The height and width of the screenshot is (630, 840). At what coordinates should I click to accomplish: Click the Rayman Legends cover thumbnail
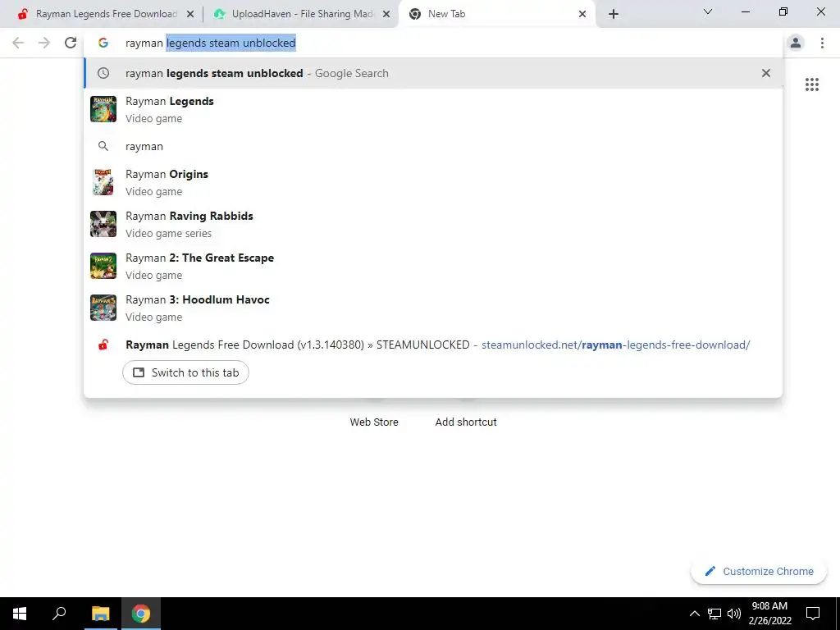[103, 109]
